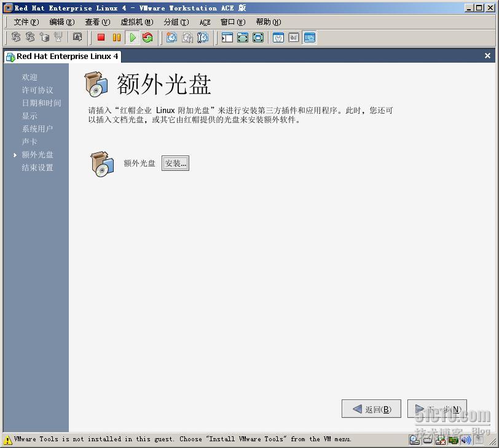
Task: Click the 欢迎 step in sidebar
Action: pyautogui.click(x=29, y=77)
